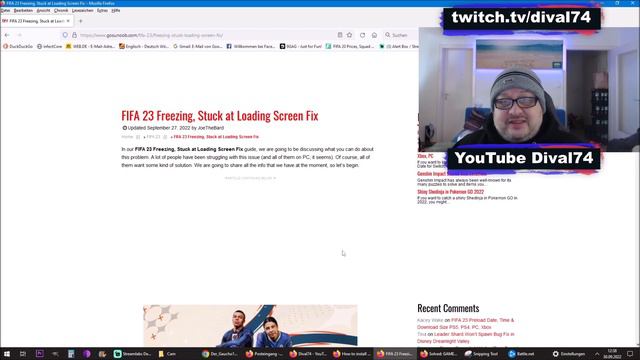640x360 pixels.
Task: Click the padlock site info icon
Action: [x=74, y=35]
